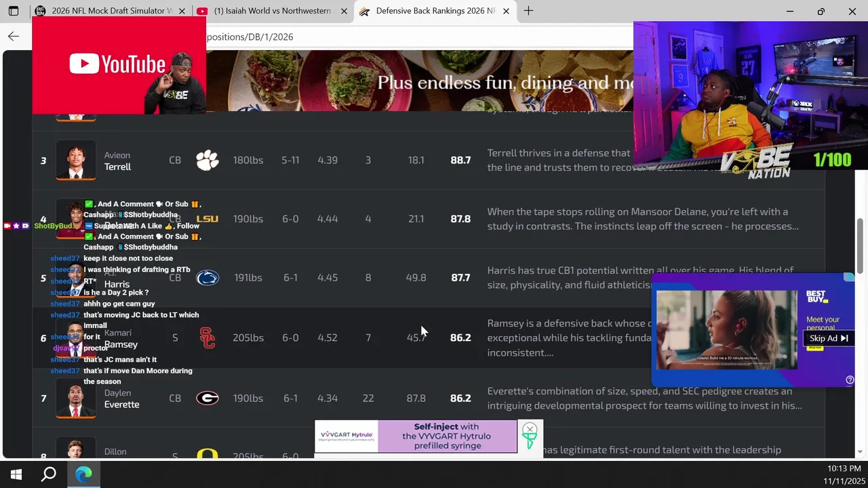This screenshot has height=488, width=868.
Task: Click Terrell's 88.7 grade value
Action: 460,160
